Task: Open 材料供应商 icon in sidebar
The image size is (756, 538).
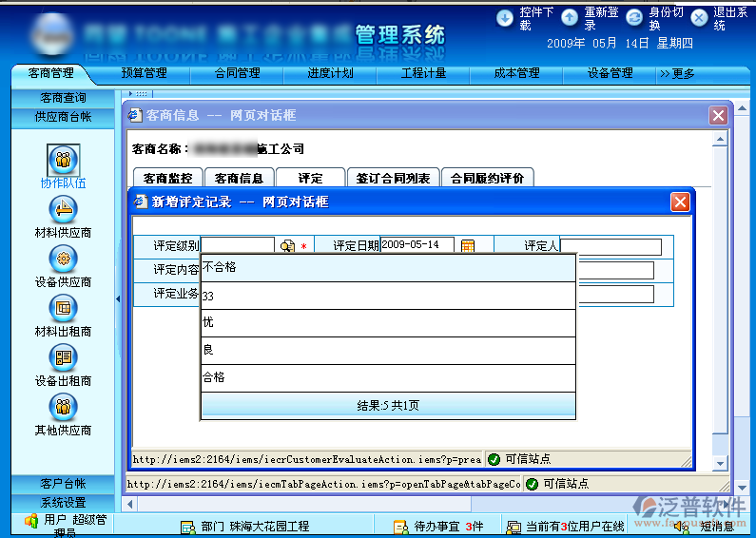Action: pos(63,209)
